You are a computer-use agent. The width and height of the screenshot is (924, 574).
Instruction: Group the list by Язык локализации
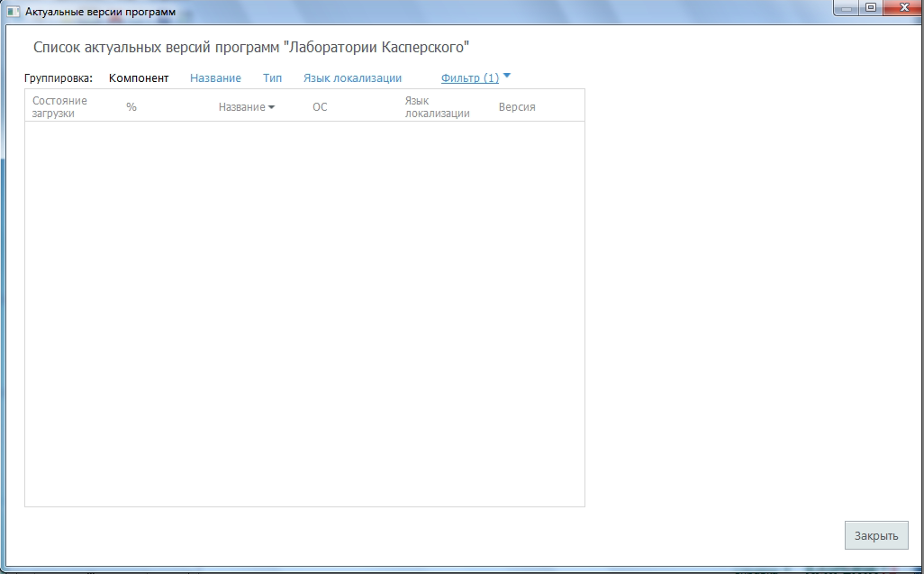click(x=352, y=78)
